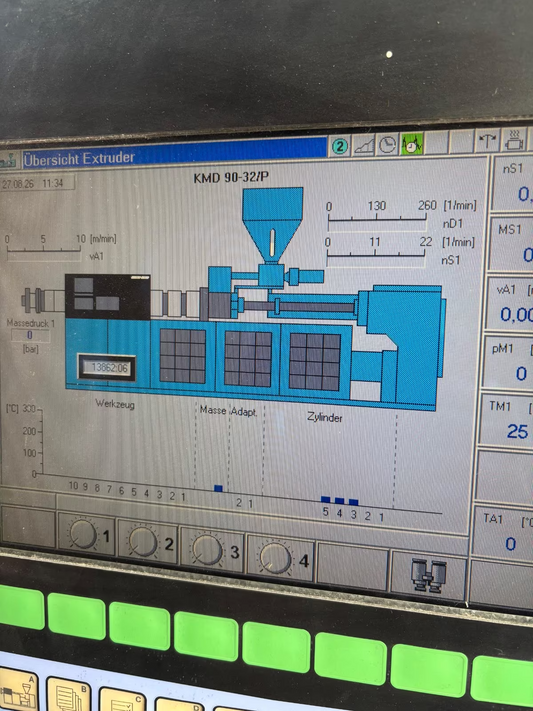Select rotary dial softkey 4

click(280, 559)
